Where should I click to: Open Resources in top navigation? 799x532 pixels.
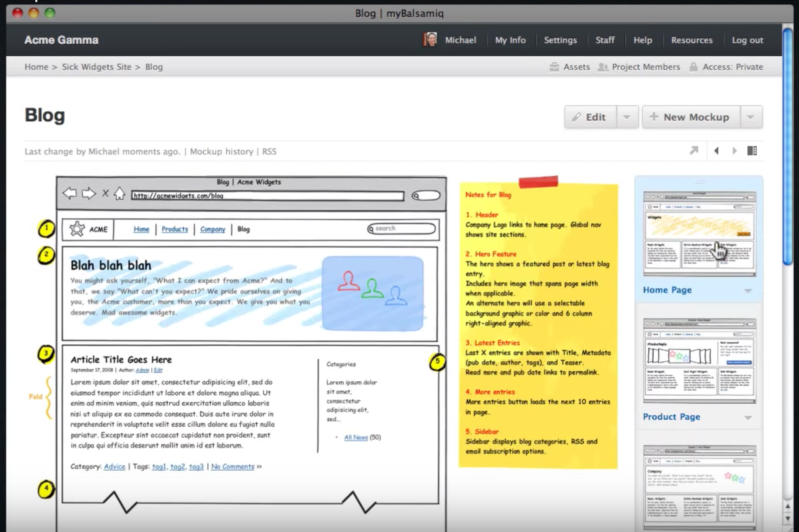coord(692,40)
